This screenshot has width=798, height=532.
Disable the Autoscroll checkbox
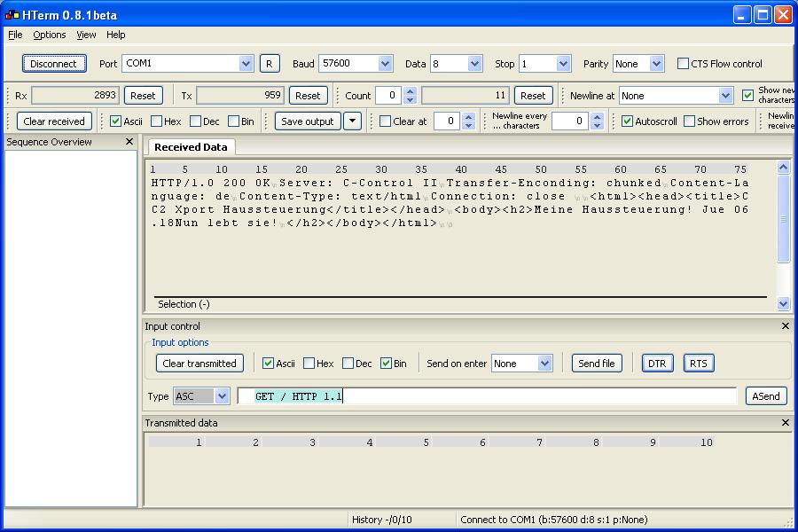627,121
